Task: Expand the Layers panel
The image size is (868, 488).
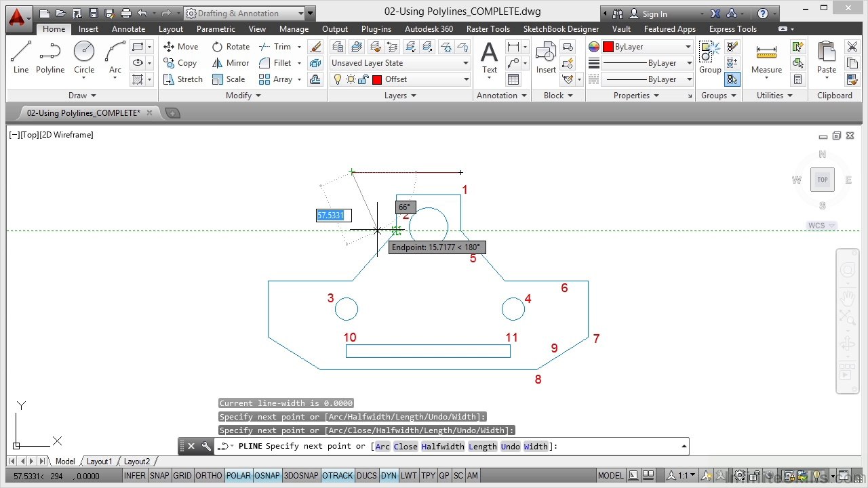Action: point(400,96)
